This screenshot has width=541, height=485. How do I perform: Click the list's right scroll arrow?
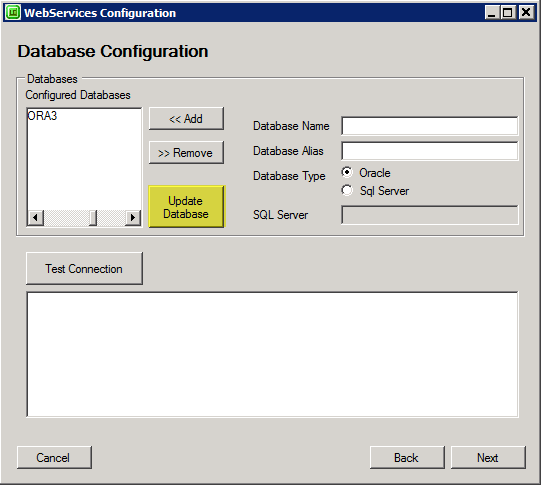tap(133, 218)
